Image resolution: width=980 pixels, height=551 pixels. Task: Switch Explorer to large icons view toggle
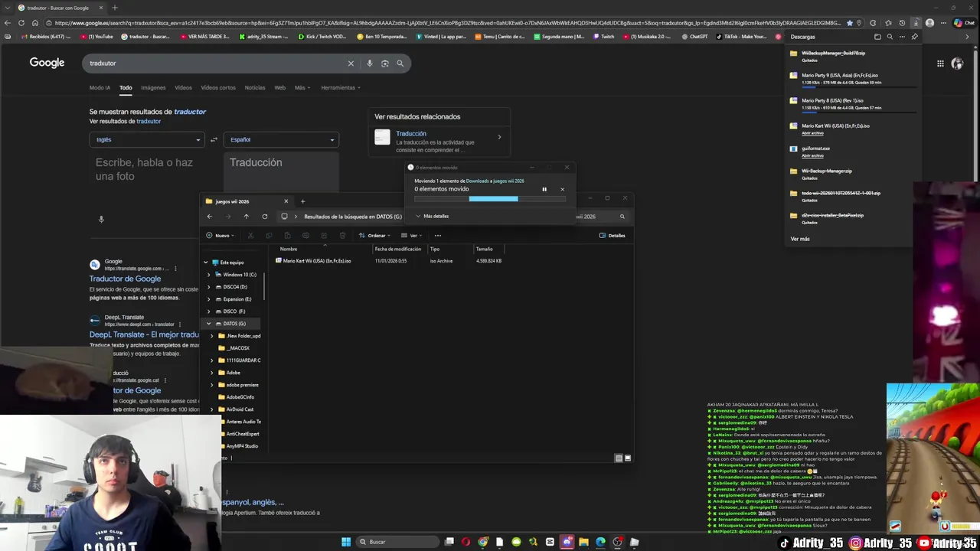click(628, 458)
